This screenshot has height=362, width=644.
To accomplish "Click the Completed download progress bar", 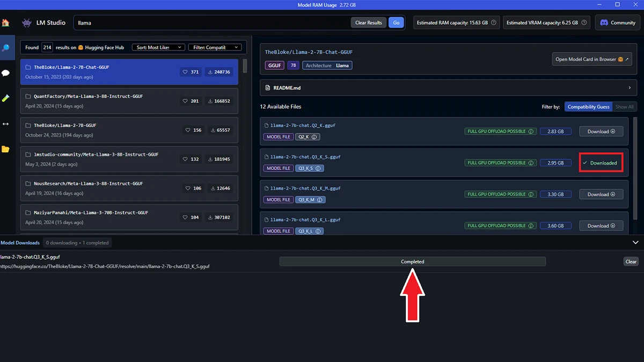I will point(412,262).
